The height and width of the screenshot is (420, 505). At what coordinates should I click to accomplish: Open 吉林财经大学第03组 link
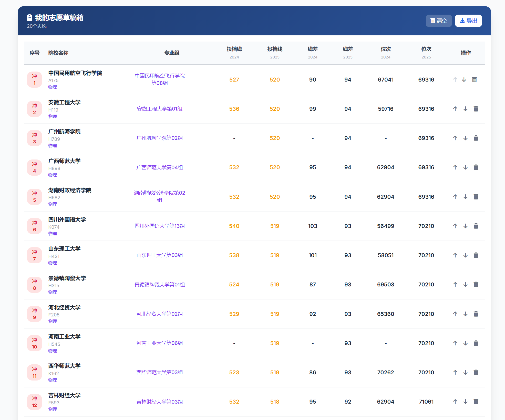[160, 402]
